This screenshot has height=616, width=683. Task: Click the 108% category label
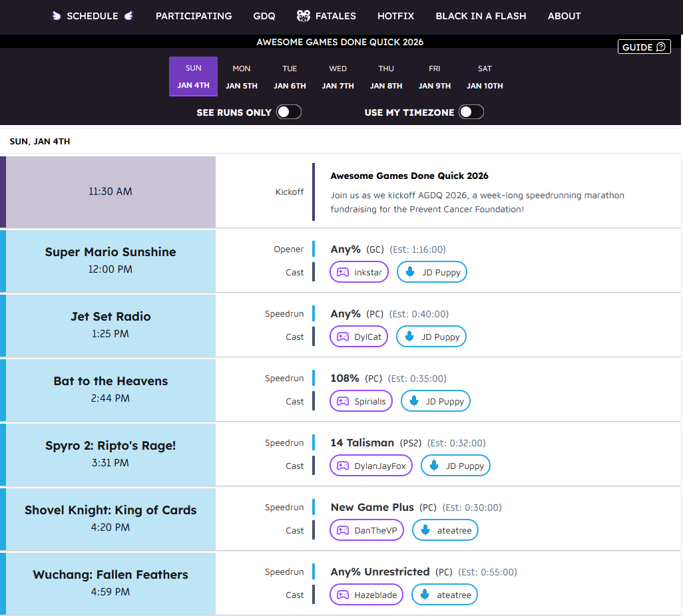click(x=345, y=379)
